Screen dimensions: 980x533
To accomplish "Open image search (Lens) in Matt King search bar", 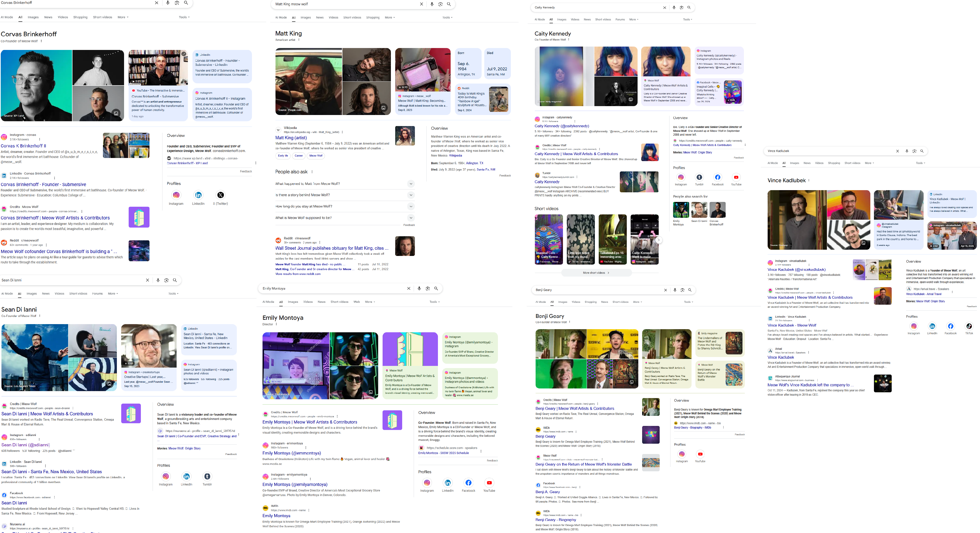I will click(440, 4).
